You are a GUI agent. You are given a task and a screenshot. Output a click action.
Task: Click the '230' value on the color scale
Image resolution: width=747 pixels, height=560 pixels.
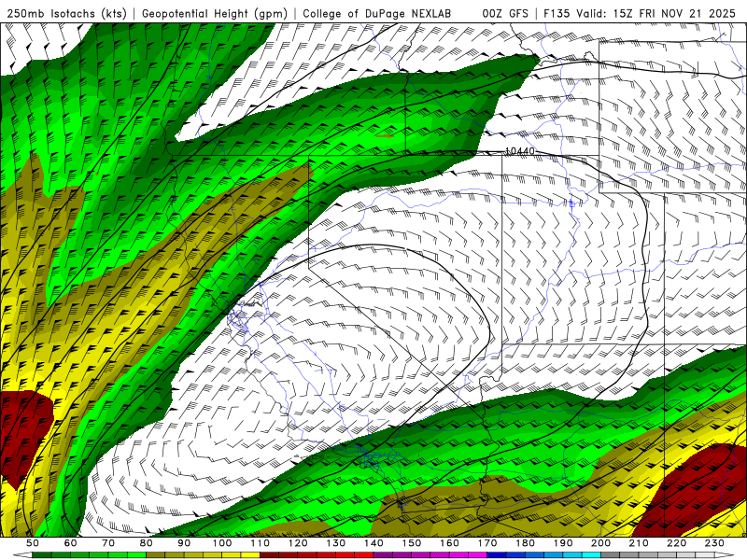coord(714,543)
